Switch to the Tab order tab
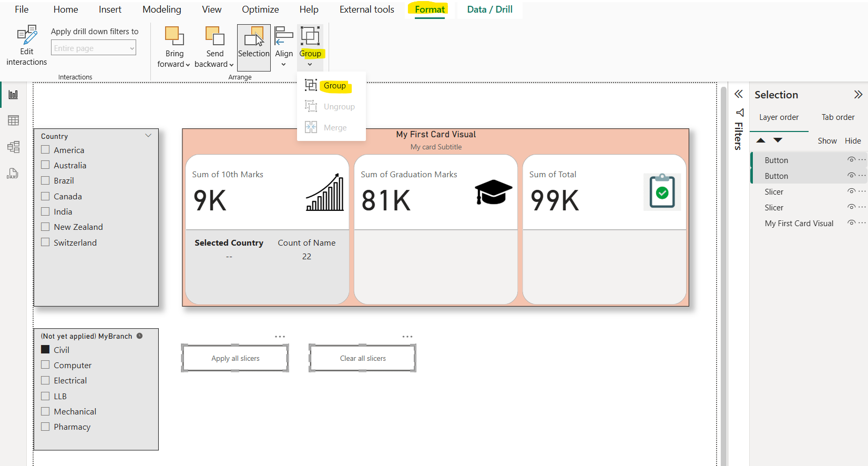Image resolution: width=868 pixels, height=466 pixels. (x=838, y=117)
